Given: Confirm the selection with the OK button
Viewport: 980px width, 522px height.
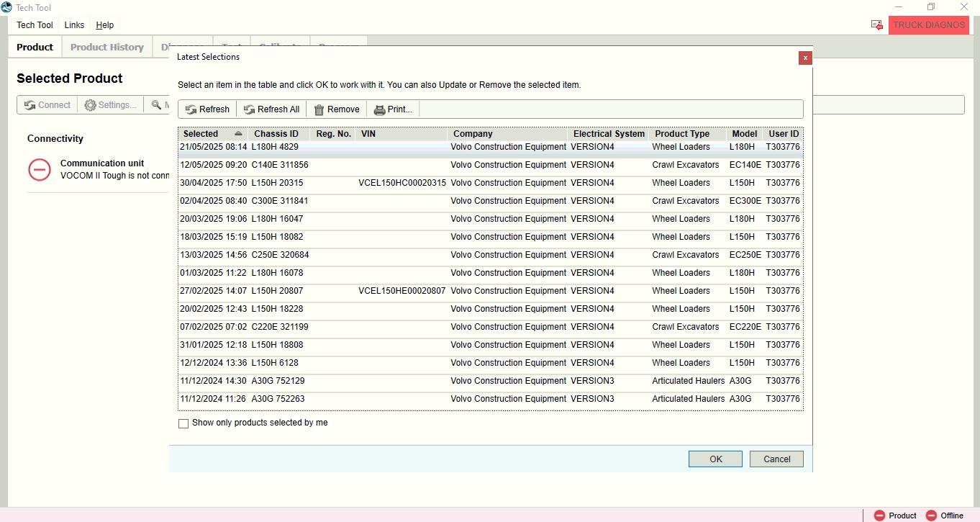Looking at the screenshot, I should tap(716, 459).
